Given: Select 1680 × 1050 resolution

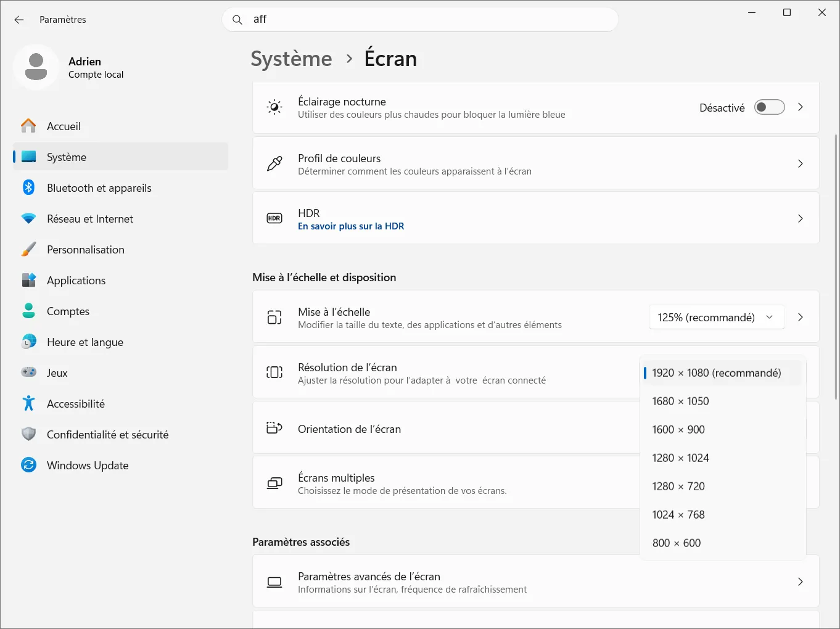Looking at the screenshot, I should point(723,401).
